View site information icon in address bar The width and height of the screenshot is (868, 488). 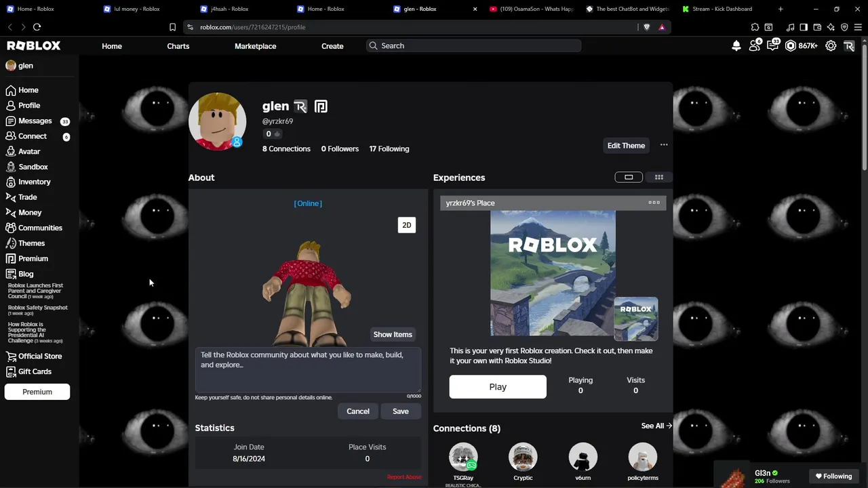[x=190, y=27]
